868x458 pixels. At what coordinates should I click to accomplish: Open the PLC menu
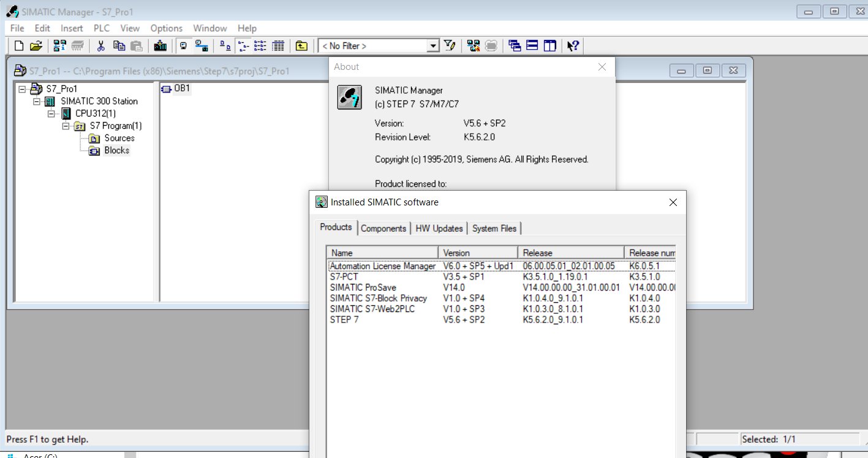click(x=102, y=28)
